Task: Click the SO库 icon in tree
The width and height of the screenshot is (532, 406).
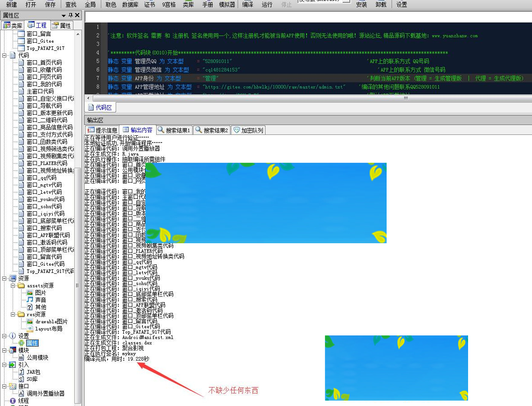Action: [21, 379]
